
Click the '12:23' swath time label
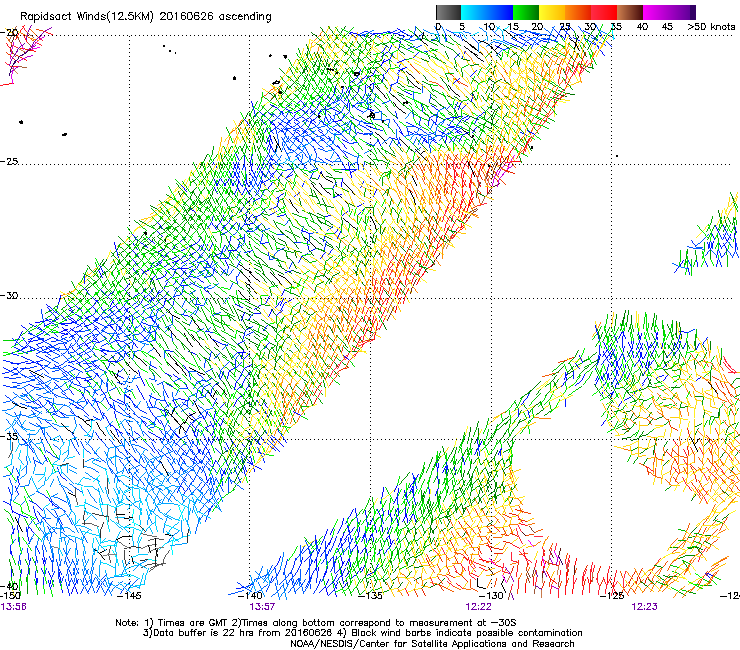pos(644,607)
